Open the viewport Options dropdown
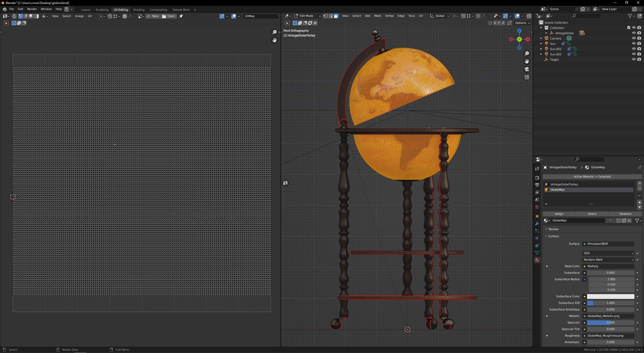Image resolution: width=644 pixels, height=353 pixels. pos(522,23)
